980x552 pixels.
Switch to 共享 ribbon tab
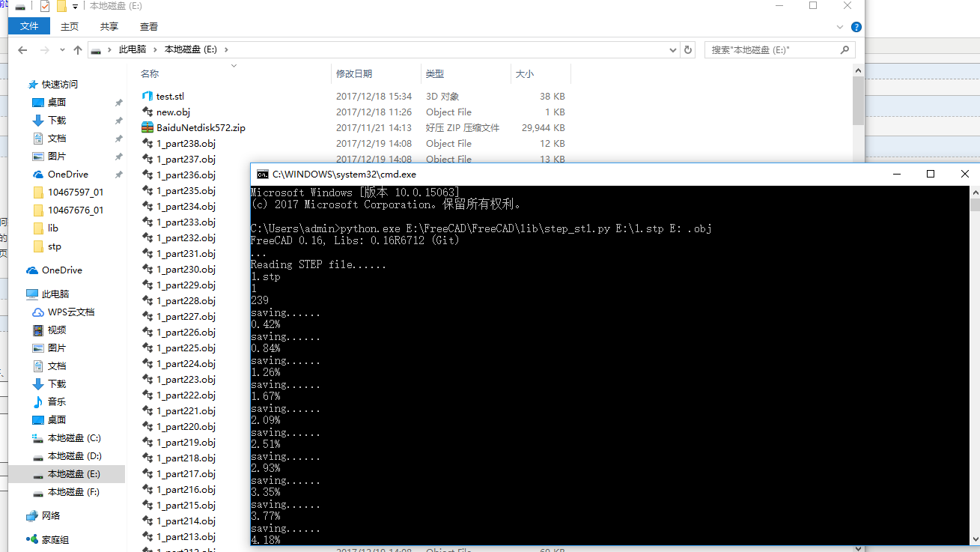[x=109, y=26]
